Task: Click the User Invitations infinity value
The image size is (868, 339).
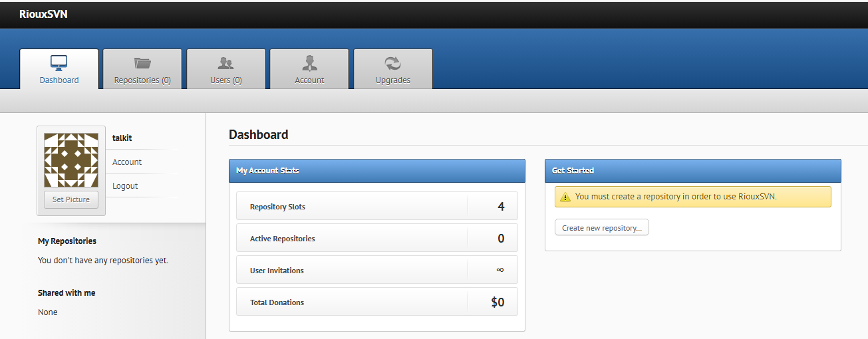Action: point(500,270)
